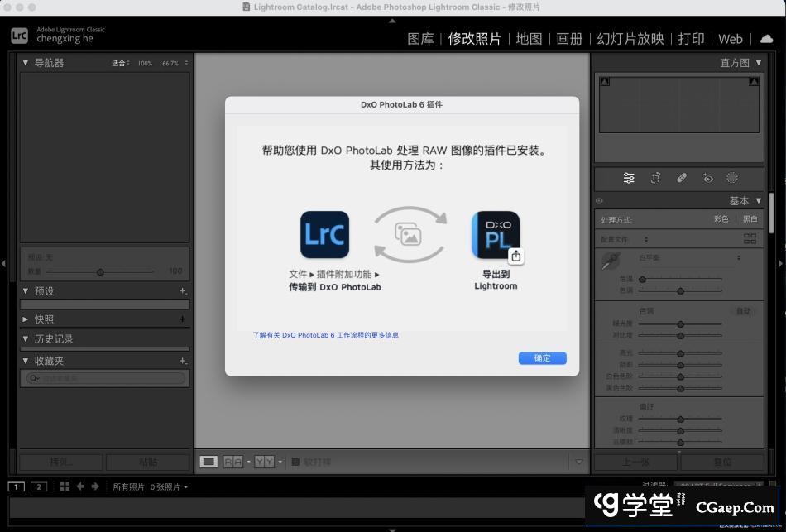Collapse the Navigator panel
The height and width of the screenshot is (532, 786).
[26, 63]
